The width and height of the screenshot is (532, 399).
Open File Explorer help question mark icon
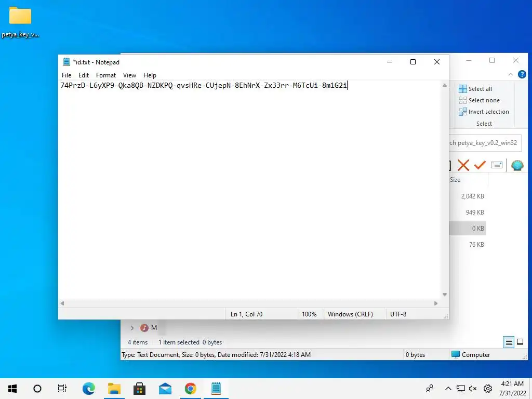[522, 74]
